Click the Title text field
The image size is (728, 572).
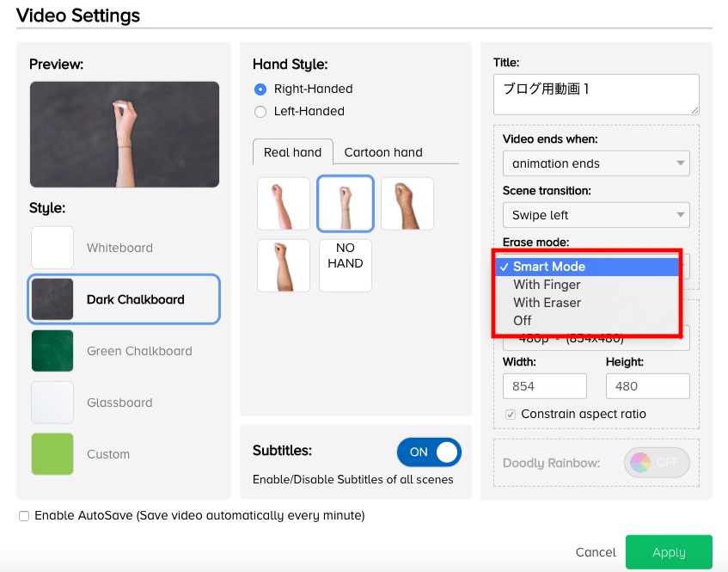596,95
